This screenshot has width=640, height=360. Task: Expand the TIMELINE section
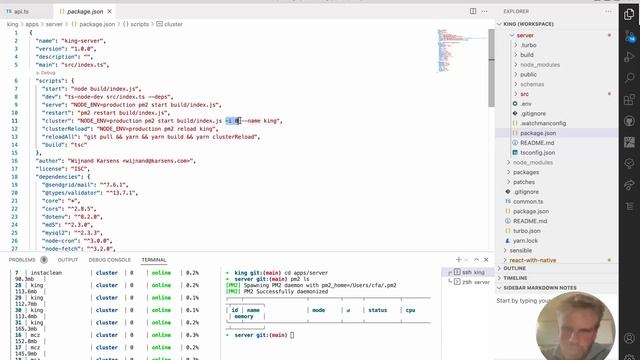[x=515, y=278]
